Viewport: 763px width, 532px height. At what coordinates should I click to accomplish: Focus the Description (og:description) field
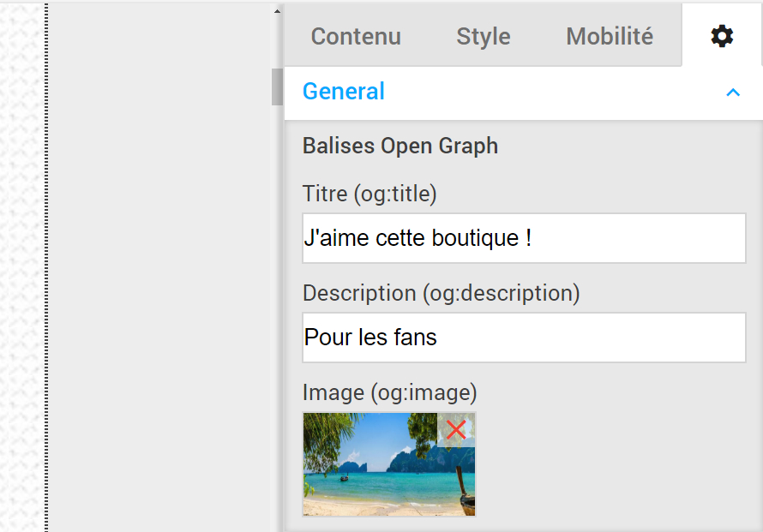524,338
